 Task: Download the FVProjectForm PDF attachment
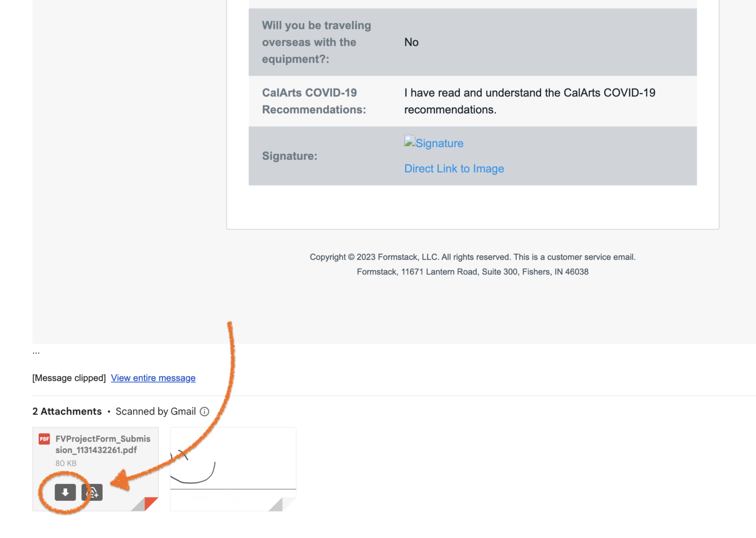pyautogui.click(x=65, y=492)
